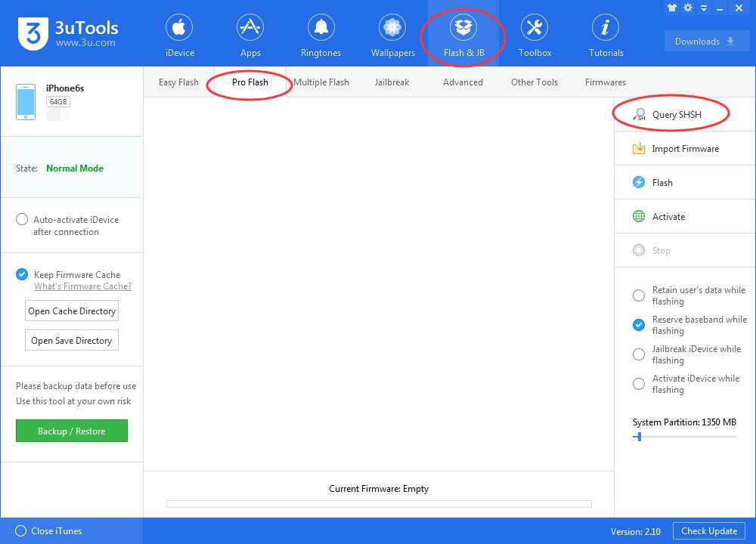Click the iPhone6s device name
Image resolution: width=756 pixels, height=544 pixels.
[64, 88]
